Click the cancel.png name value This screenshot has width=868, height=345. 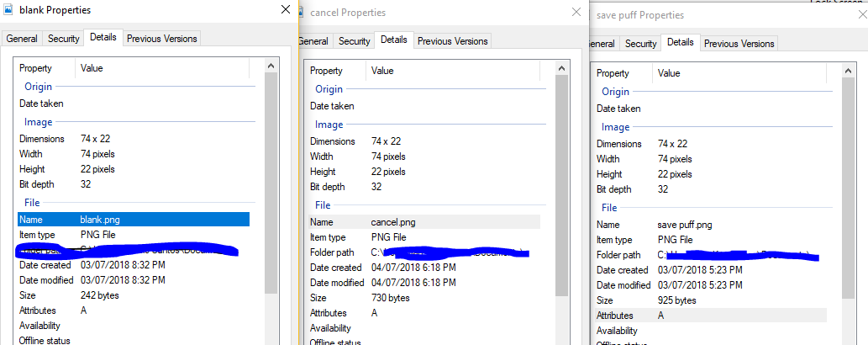(x=392, y=222)
